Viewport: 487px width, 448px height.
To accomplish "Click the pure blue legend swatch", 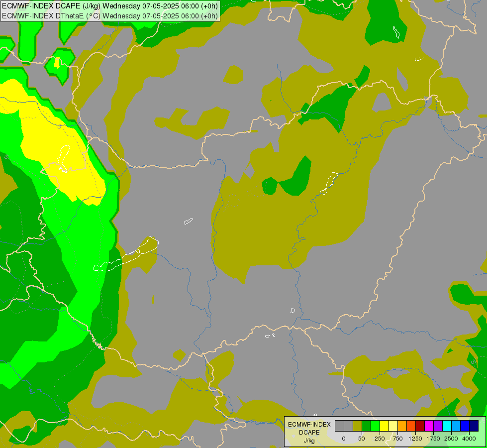I will (465, 426).
